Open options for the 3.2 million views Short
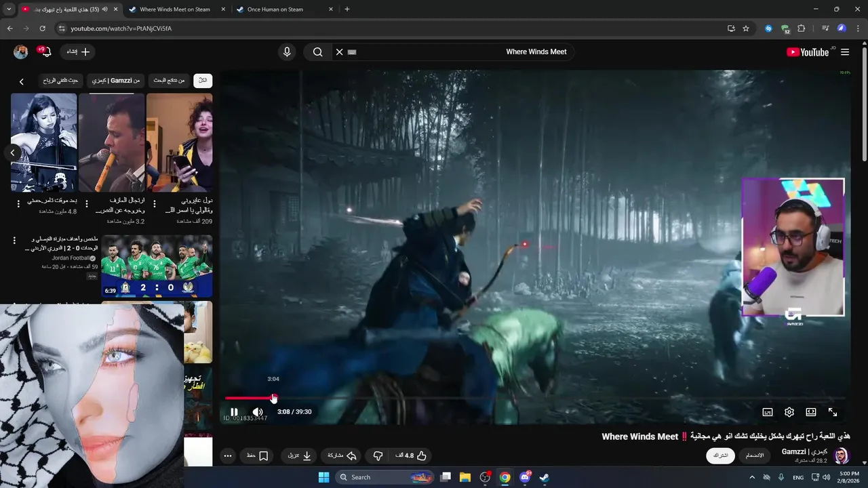 86,203
